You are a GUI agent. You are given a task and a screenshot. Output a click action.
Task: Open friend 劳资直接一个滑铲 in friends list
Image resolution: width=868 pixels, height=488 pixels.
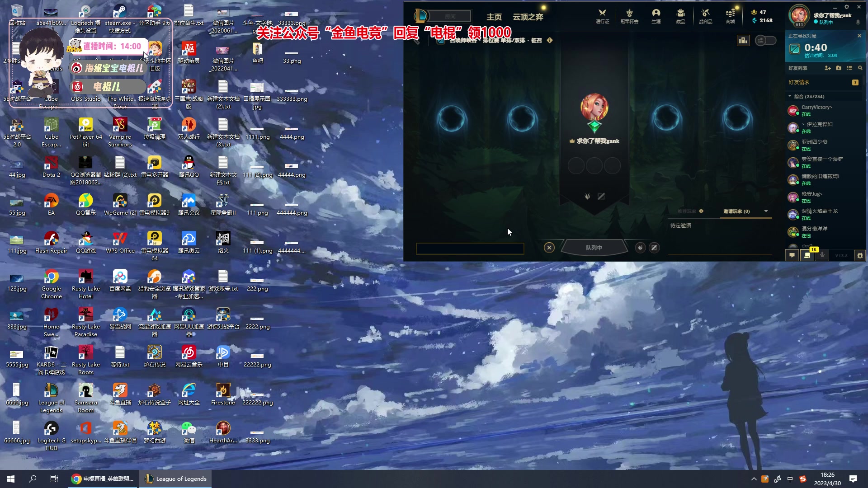click(x=824, y=162)
